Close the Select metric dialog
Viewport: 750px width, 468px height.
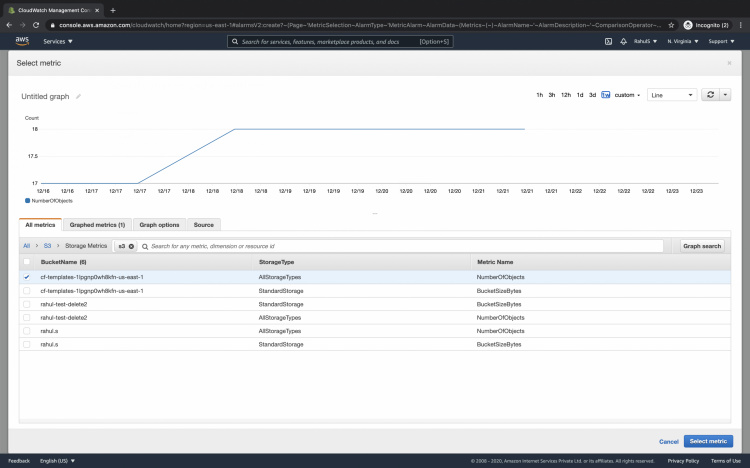point(729,62)
